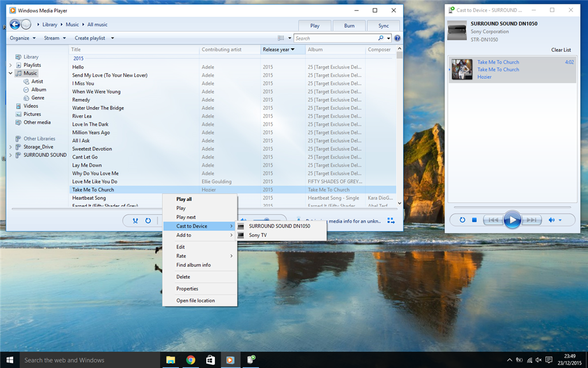This screenshot has height=368, width=588.
Task: Click in the Search box
Action: click(335, 38)
